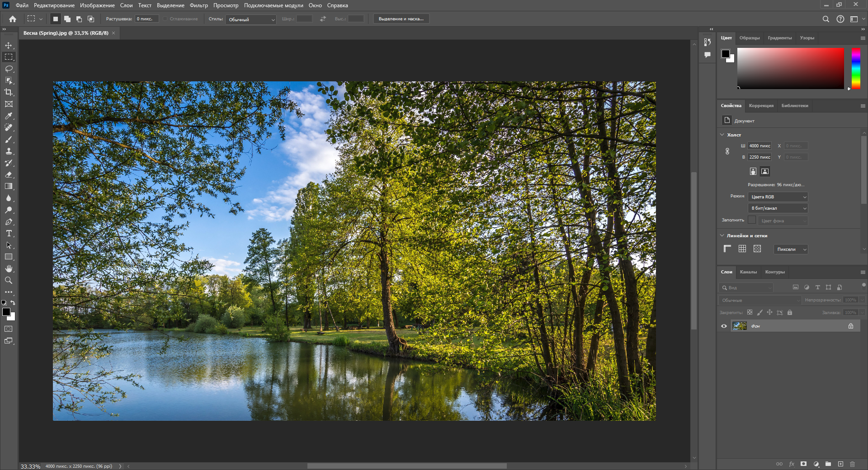
Task: Select the Move tool
Action: point(9,45)
